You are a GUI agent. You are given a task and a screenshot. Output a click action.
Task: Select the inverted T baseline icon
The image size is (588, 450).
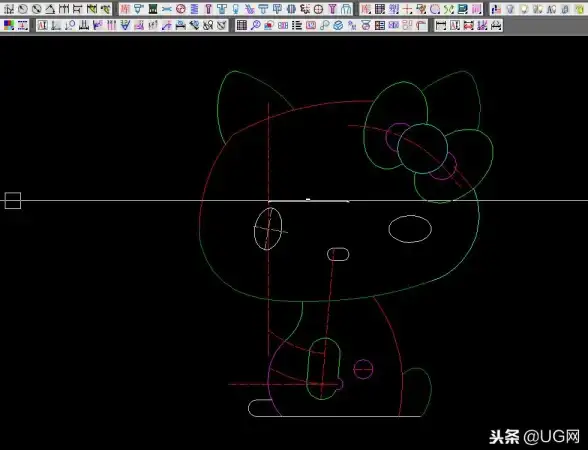click(x=84, y=25)
